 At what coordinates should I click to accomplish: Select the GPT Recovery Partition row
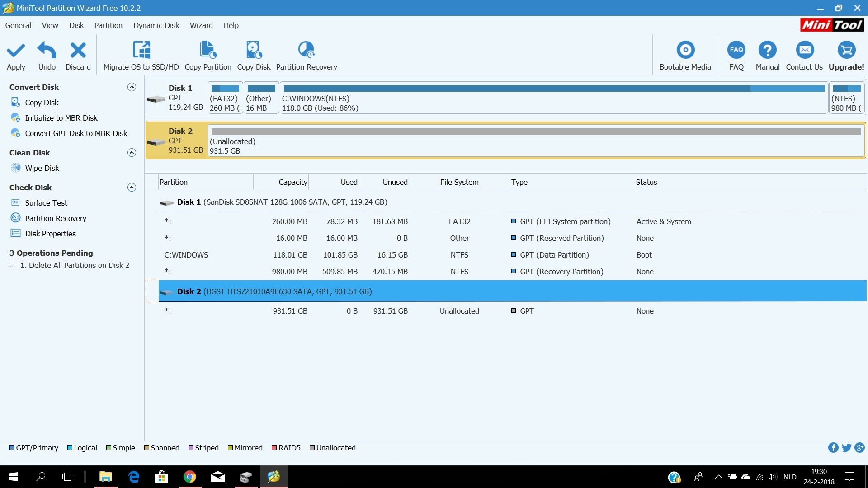[x=513, y=272]
